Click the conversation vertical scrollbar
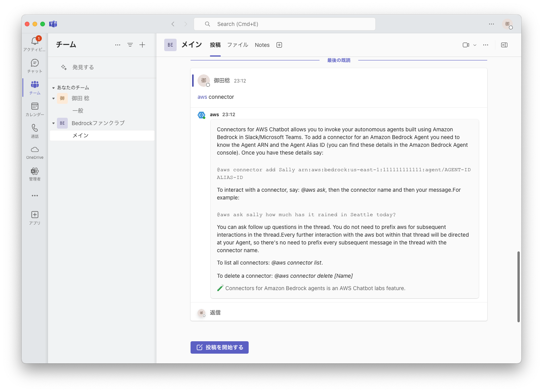 tap(519, 287)
